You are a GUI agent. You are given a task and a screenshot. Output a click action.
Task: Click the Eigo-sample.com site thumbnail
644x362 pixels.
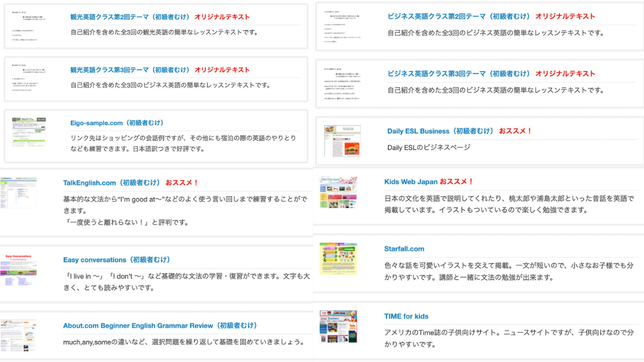[29, 132]
